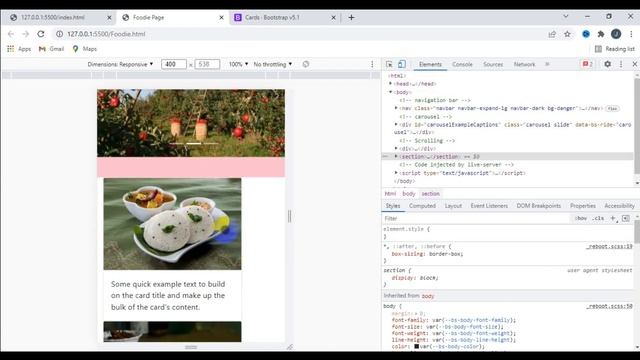Close the Cards Bootstrap tab

point(333,18)
